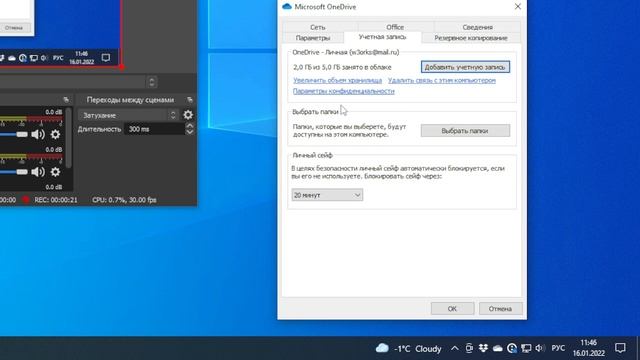Click the 'Личный сейф' group label
This screenshot has height=360, width=640.
(313, 155)
